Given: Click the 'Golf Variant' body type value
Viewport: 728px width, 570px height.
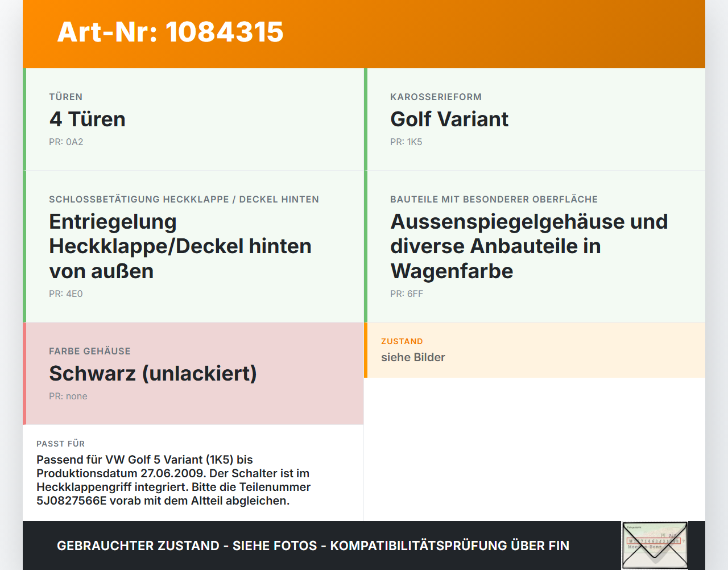Looking at the screenshot, I should [x=449, y=119].
